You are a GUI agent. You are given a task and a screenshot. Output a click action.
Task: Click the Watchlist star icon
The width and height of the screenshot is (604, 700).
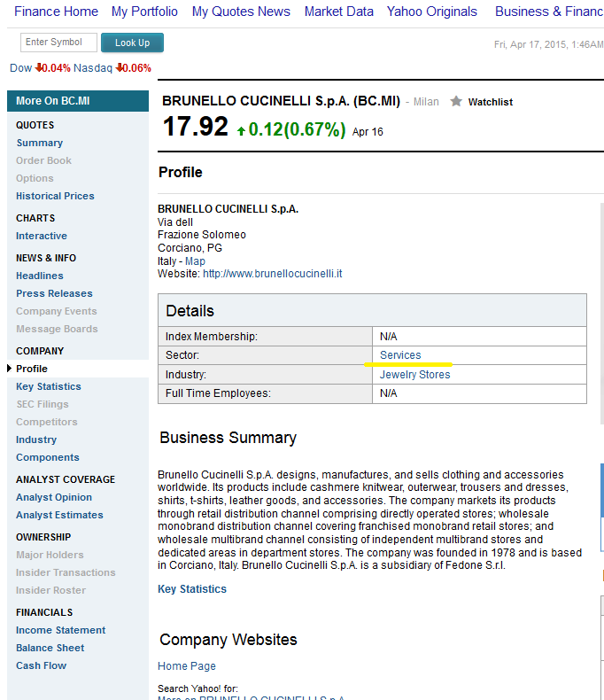point(456,101)
